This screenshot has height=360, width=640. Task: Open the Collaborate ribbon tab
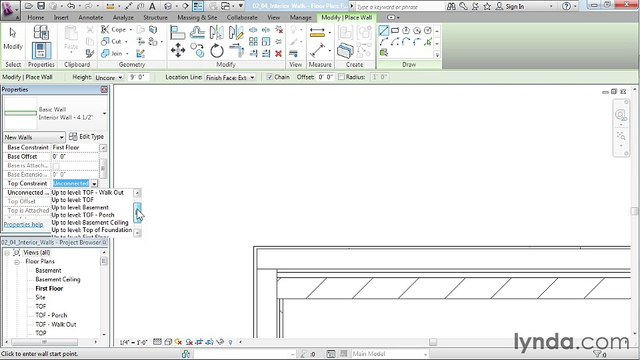(x=242, y=18)
